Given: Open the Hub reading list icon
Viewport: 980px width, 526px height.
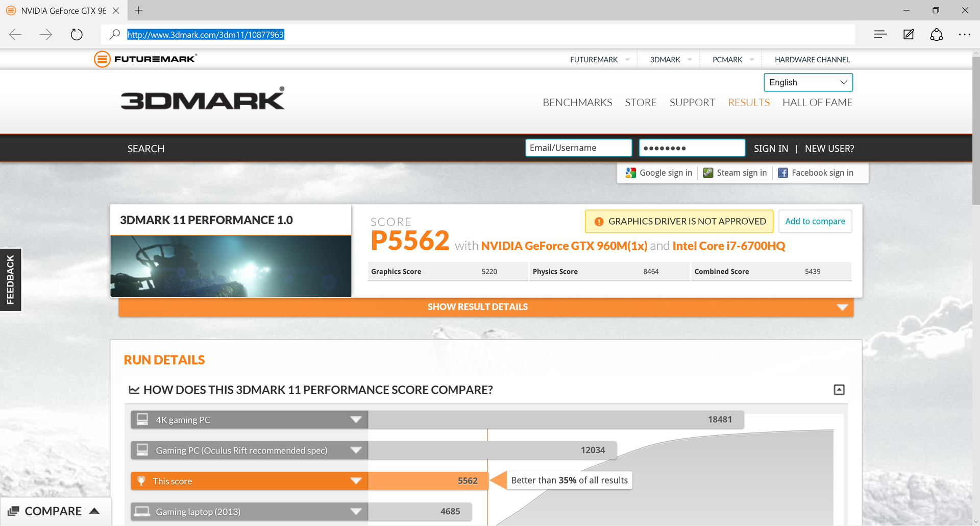Looking at the screenshot, I should (880, 35).
